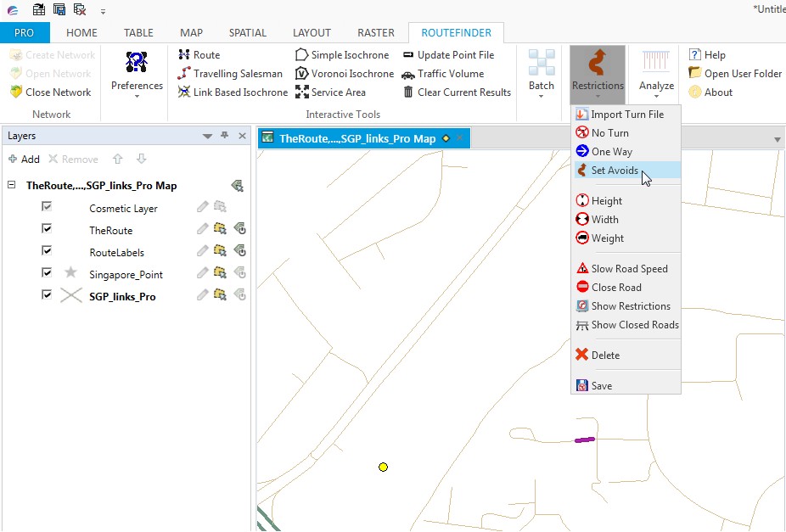Hide the Singapore_Point layer via checkbox
Image resolution: width=786 pixels, height=532 pixels.
[48, 273]
